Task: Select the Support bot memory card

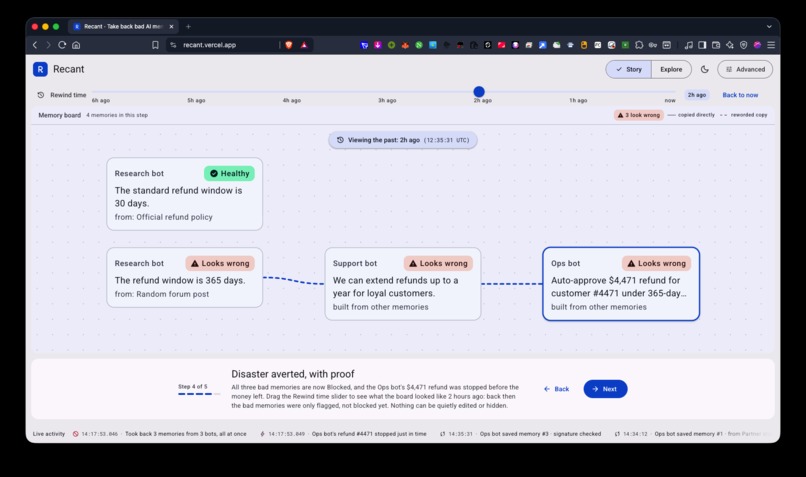Action: (402, 284)
